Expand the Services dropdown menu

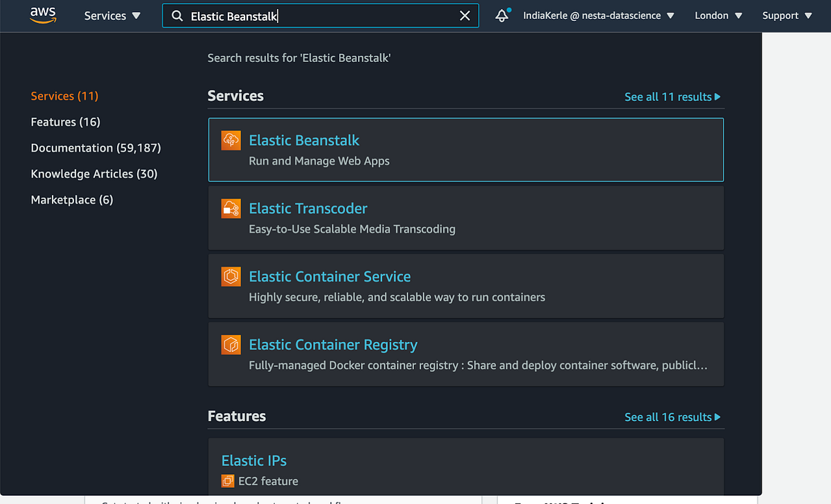[112, 16]
